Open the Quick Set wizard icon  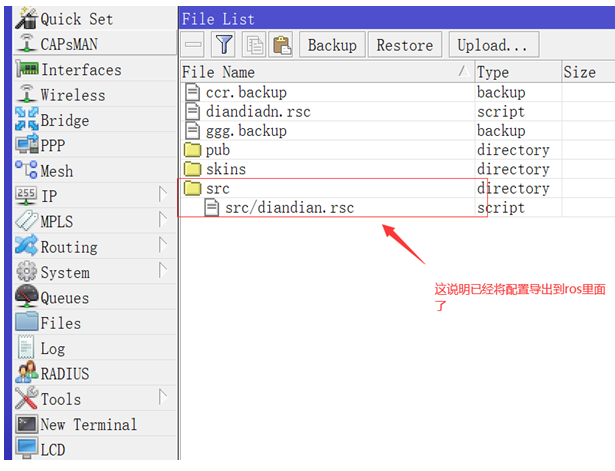[x=26, y=18]
